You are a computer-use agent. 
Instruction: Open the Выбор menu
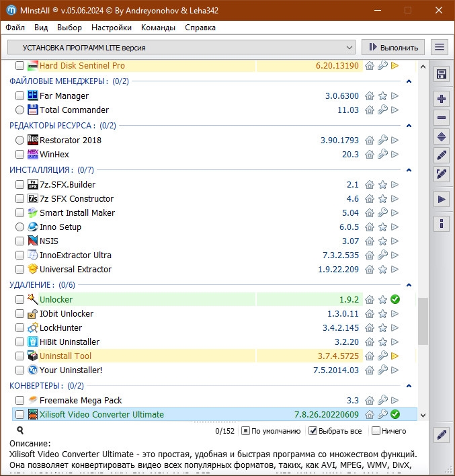69,28
